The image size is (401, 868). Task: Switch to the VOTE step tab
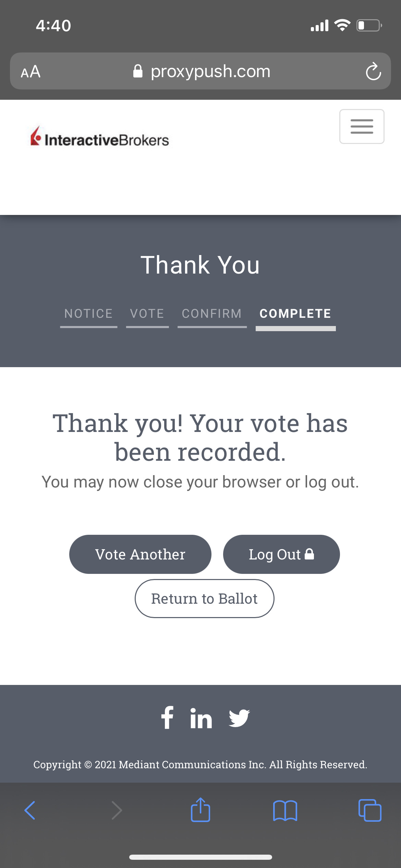click(x=147, y=314)
